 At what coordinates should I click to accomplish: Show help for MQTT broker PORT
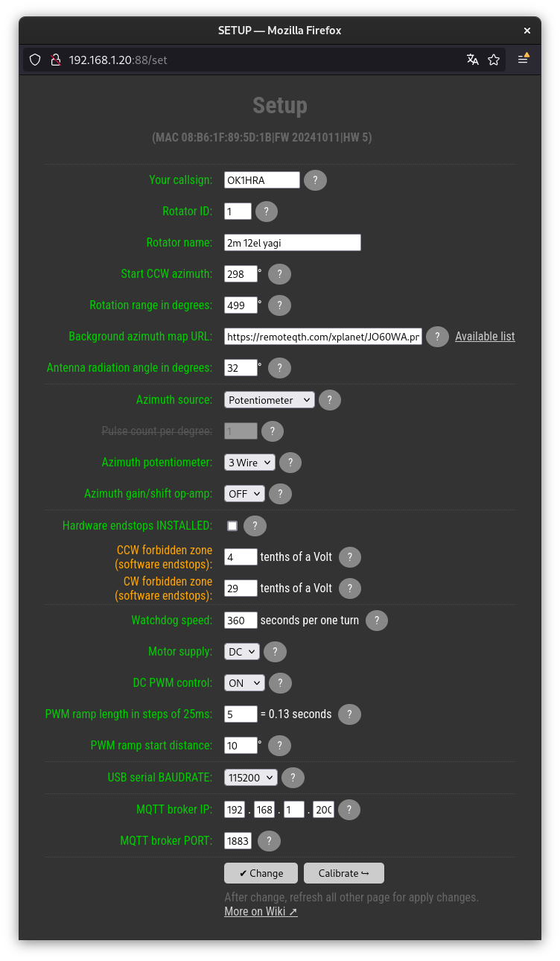tap(269, 841)
